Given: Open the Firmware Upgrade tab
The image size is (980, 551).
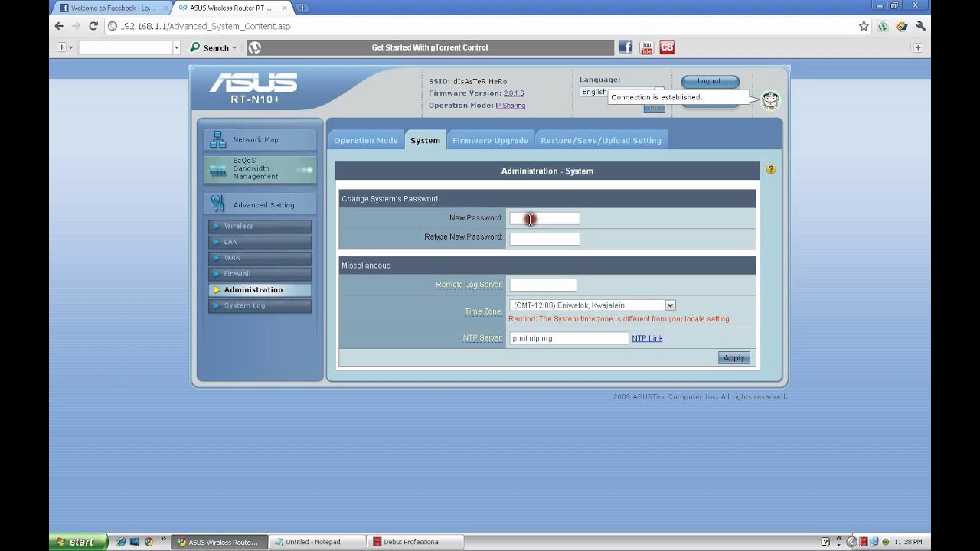Looking at the screenshot, I should point(490,140).
